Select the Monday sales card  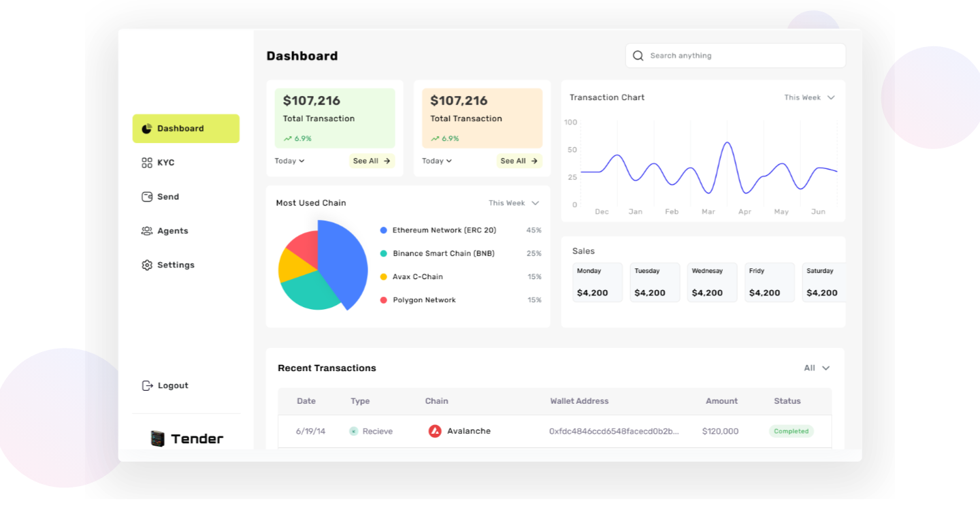[597, 282]
